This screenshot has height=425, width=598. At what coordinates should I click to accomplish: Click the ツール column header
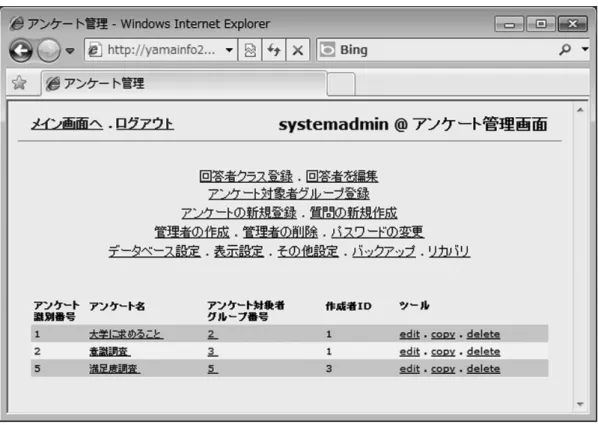[414, 306]
